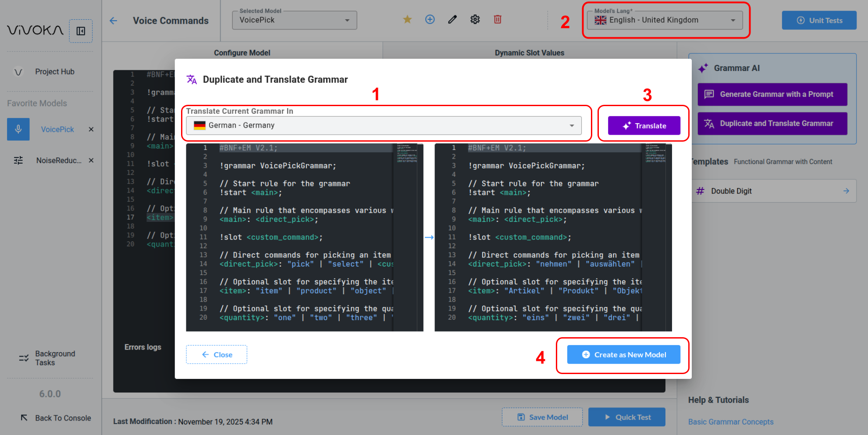The height and width of the screenshot is (435, 868).
Task: Remove NoiseReduc... from favorite models
Action: (91, 160)
